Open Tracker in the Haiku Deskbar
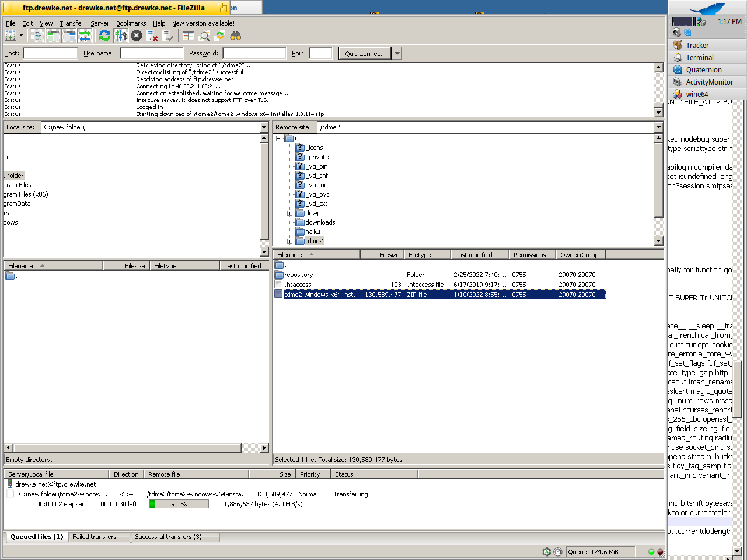The image size is (747, 560). pos(707,45)
